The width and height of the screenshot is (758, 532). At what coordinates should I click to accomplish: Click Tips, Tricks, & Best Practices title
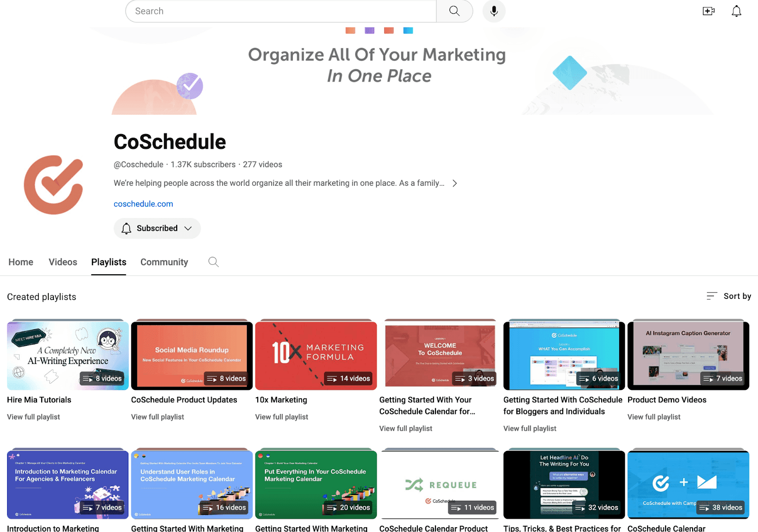562,528
